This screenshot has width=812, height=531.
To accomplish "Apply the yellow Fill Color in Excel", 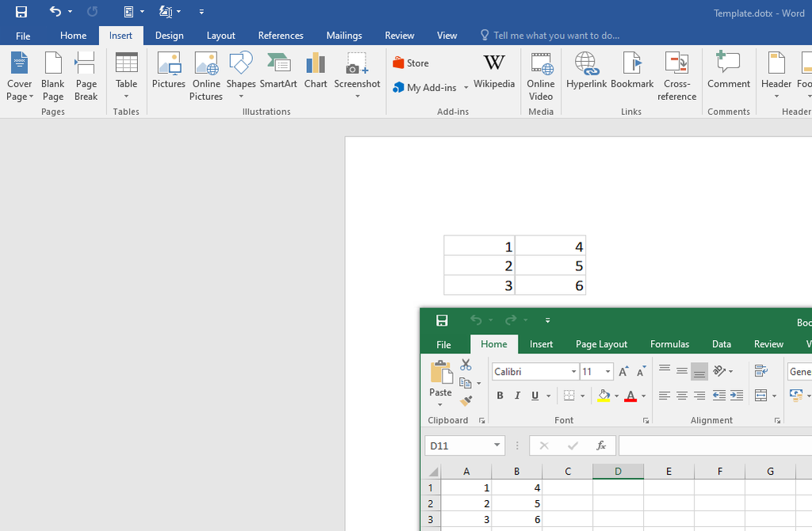I will pyautogui.click(x=603, y=396).
